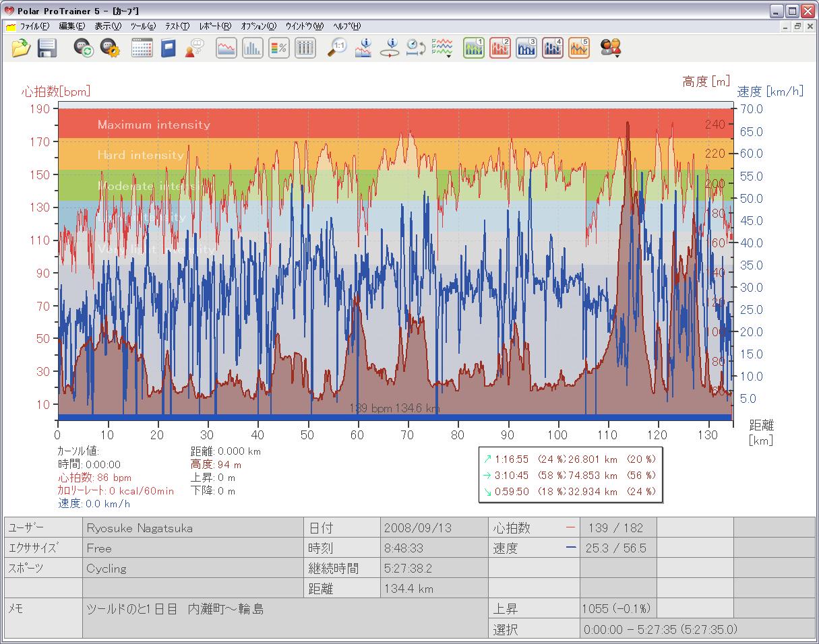819x644 pixels.
Task: Select green graph preset 1
Action: tap(474, 48)
